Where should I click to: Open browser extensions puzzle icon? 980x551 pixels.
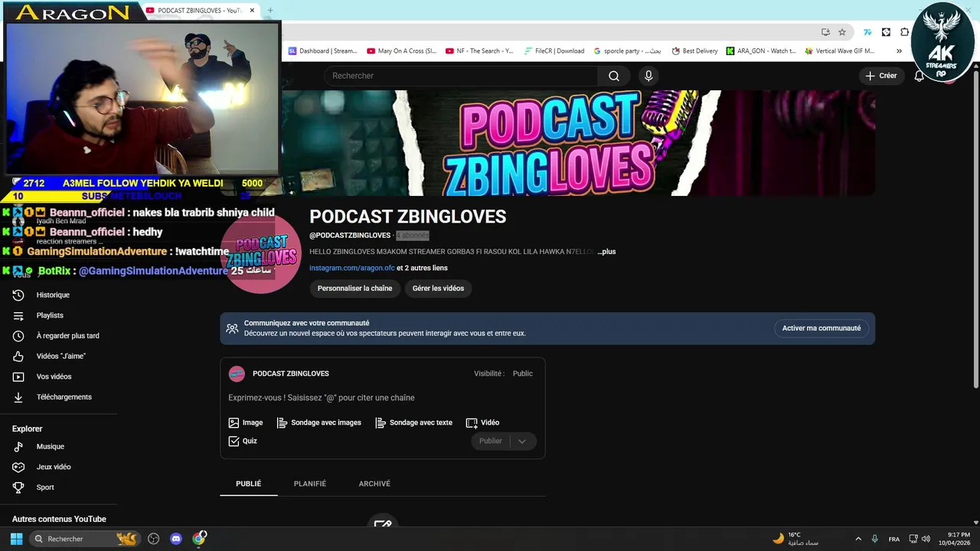pos(905,32)
